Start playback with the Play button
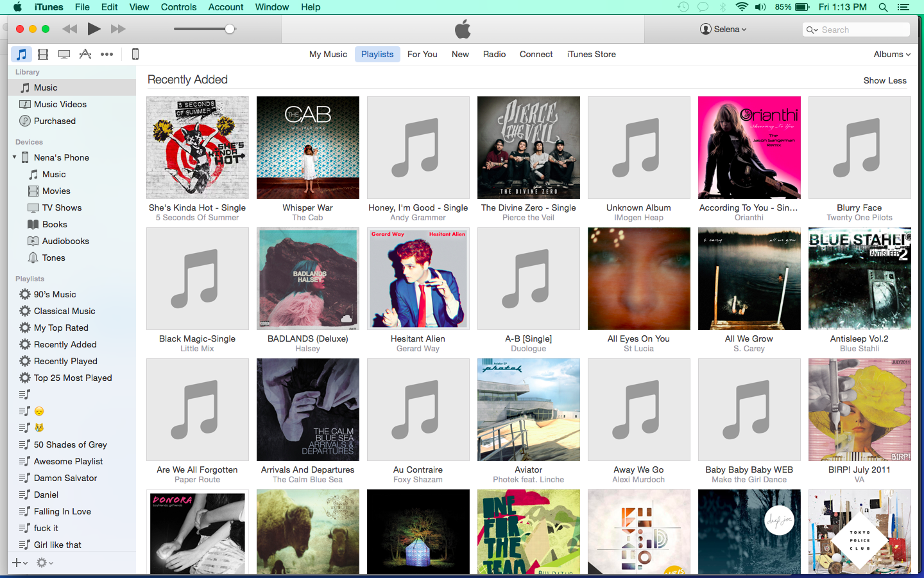 coord(94,29)
